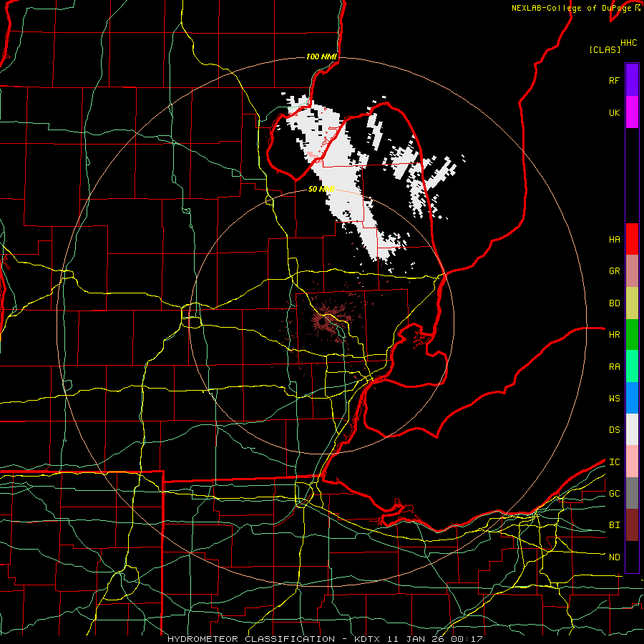Click the large white dry snow band

pyautogui.click(x=345, y=177)
